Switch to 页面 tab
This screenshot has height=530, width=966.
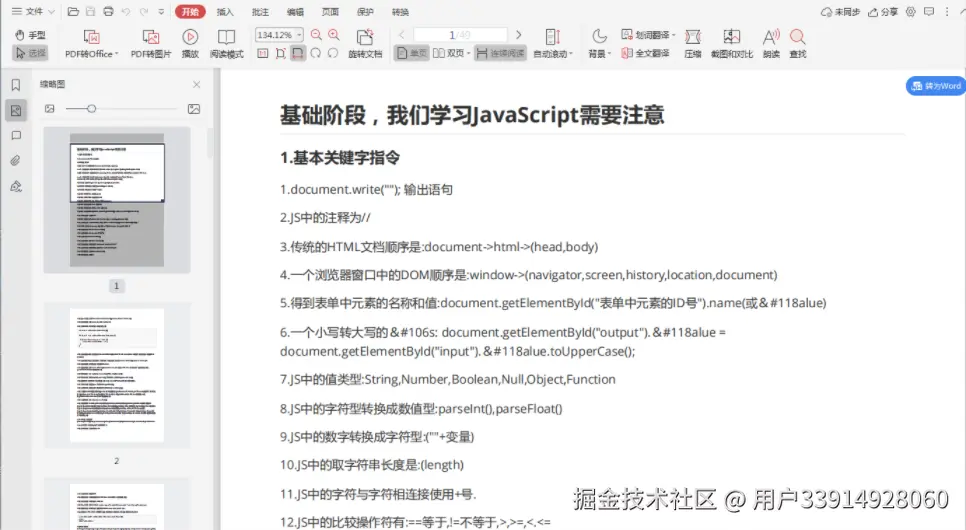pos(330,12)
